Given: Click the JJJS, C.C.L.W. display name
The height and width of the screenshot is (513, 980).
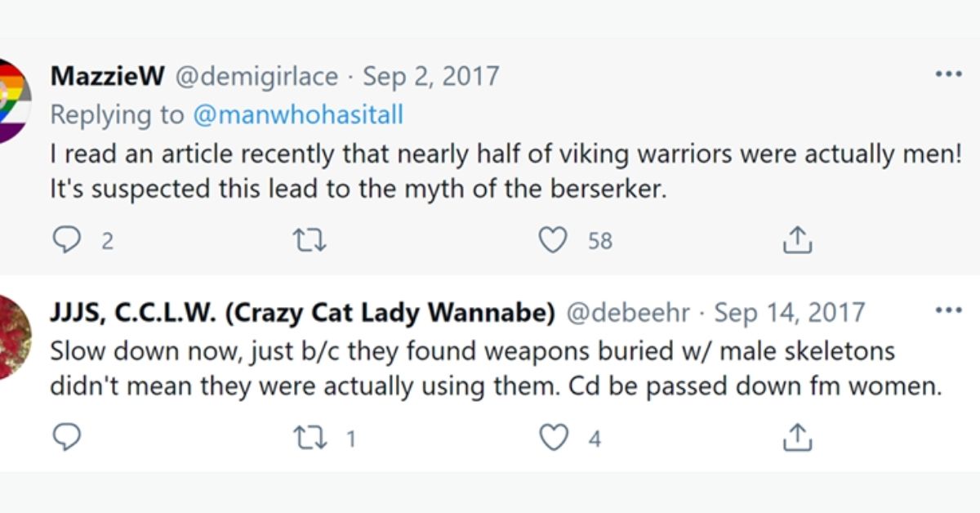Looking at the screenshot, I should tap(303, 313).
